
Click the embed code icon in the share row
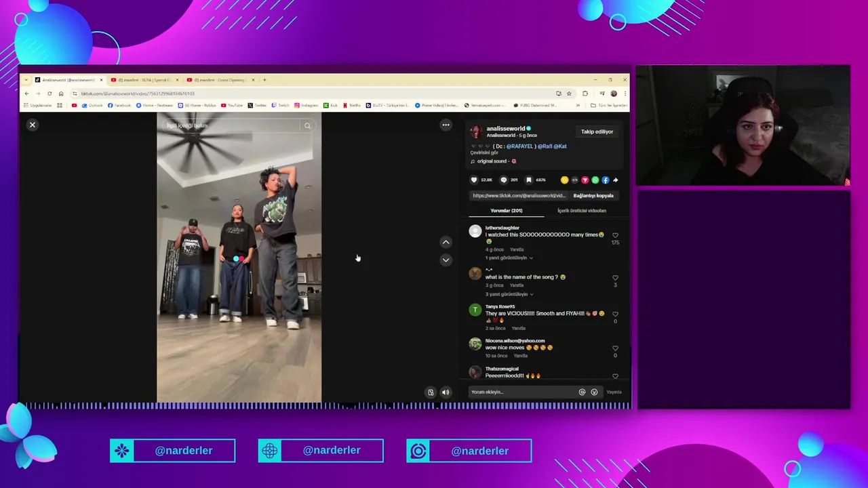coord(574,180)
